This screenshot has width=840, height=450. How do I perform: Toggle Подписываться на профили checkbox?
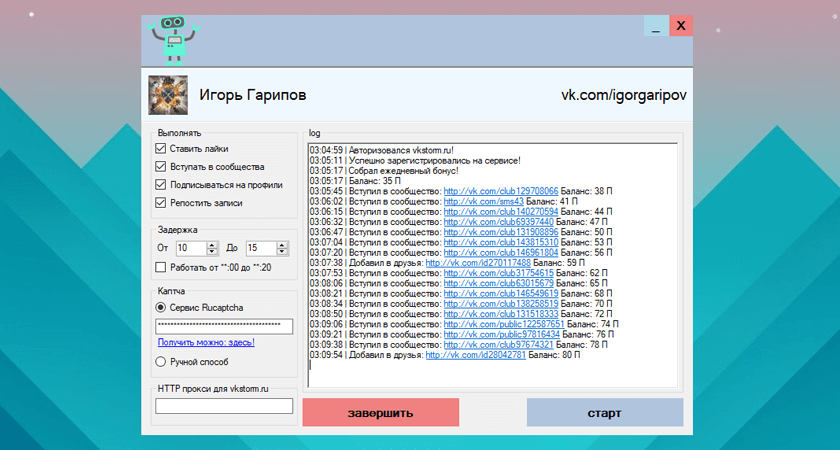pyautogui.click(x=160, y=185)
